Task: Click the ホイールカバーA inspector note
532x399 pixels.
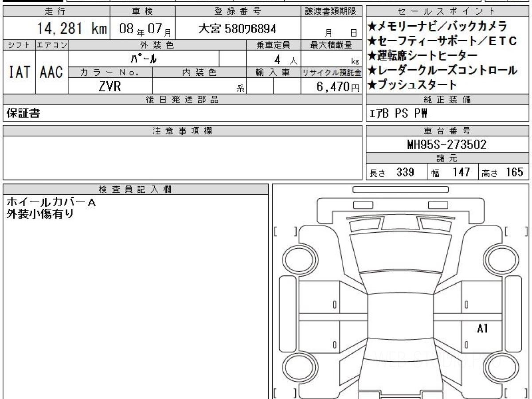Action: pyautogui.click(x=51, y=203)
